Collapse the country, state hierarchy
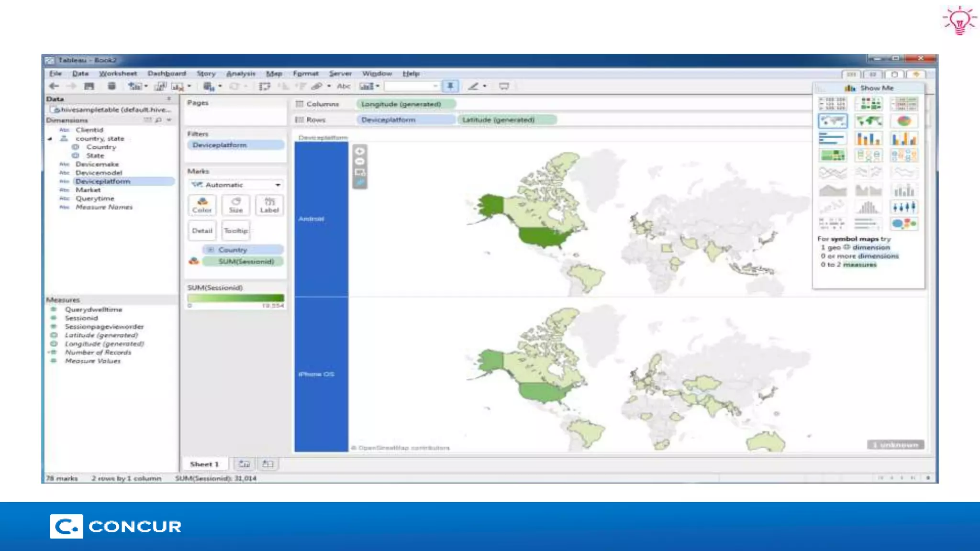Image resolution: width=980 pixels, height=551 pixels. point(50,139)
